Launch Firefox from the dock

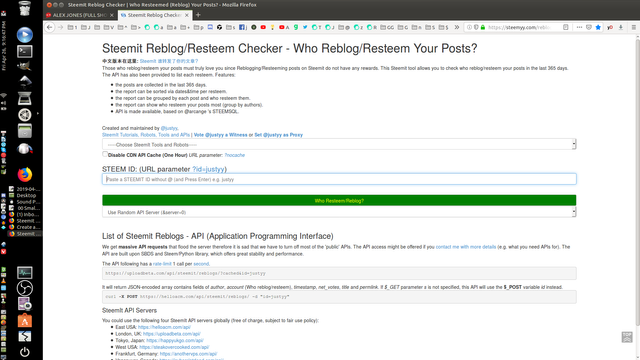(24, 174)
